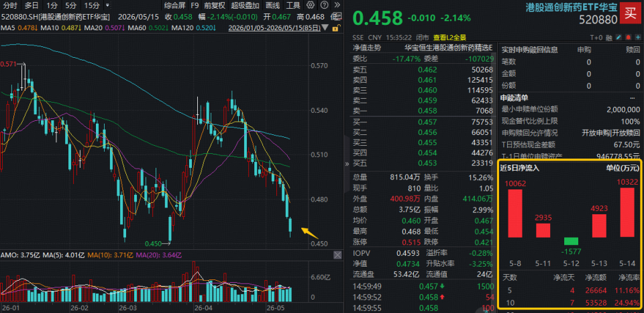644x313 pixels.
Task: Click 卖二 price 0.459
Action: click(x=427, y=100)
